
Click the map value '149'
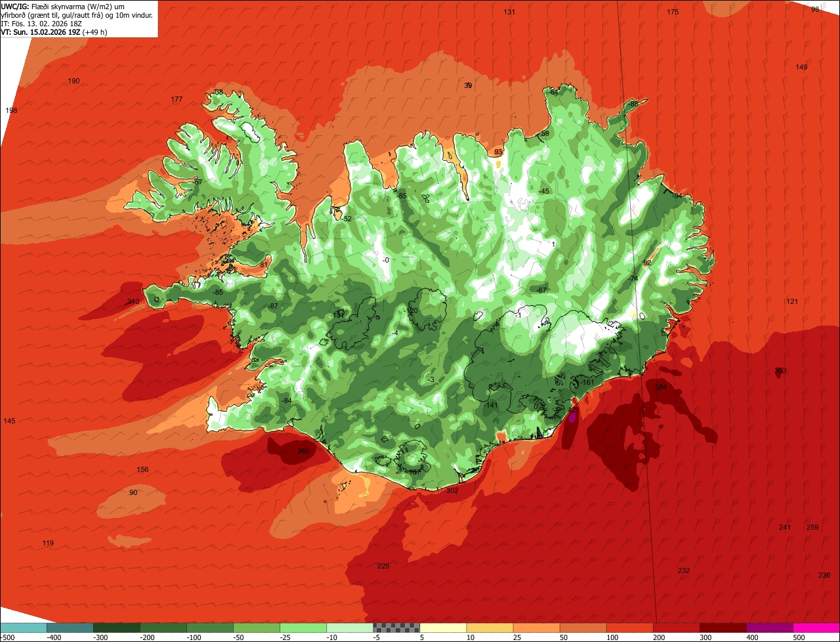click(x=801, y=67)
